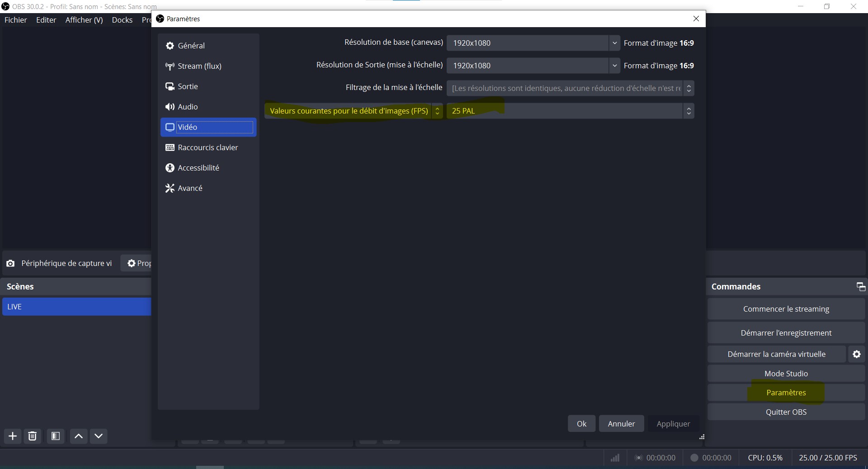Screen dimensions: 868x469
Task: Open the Fichier menu
Action: pos(16,20)
